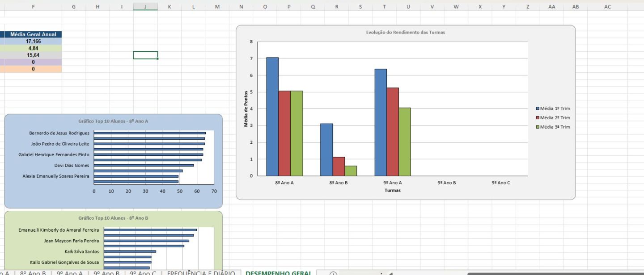Open the 'DESEMPENHO GERAL' sheet tab
Screen dimensions: 644x275
(279, 272)
